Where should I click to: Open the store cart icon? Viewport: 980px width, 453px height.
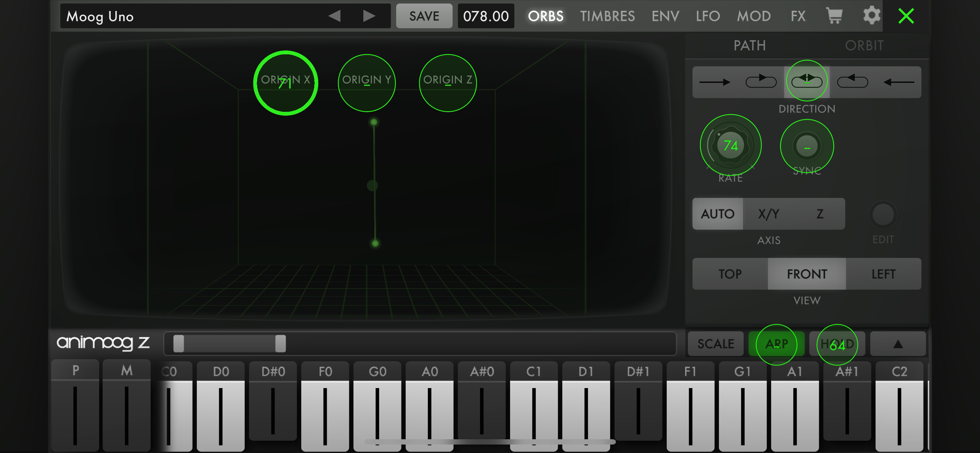[834, 16]
